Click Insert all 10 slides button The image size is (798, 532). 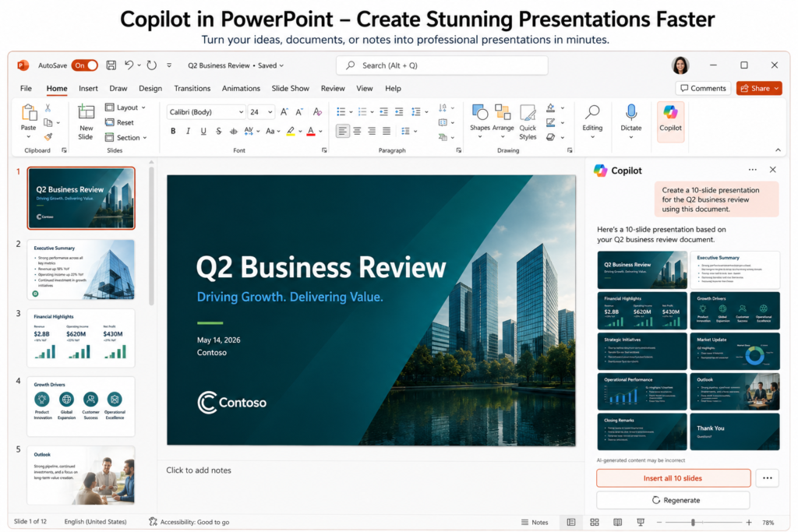[x=673, y=478]
